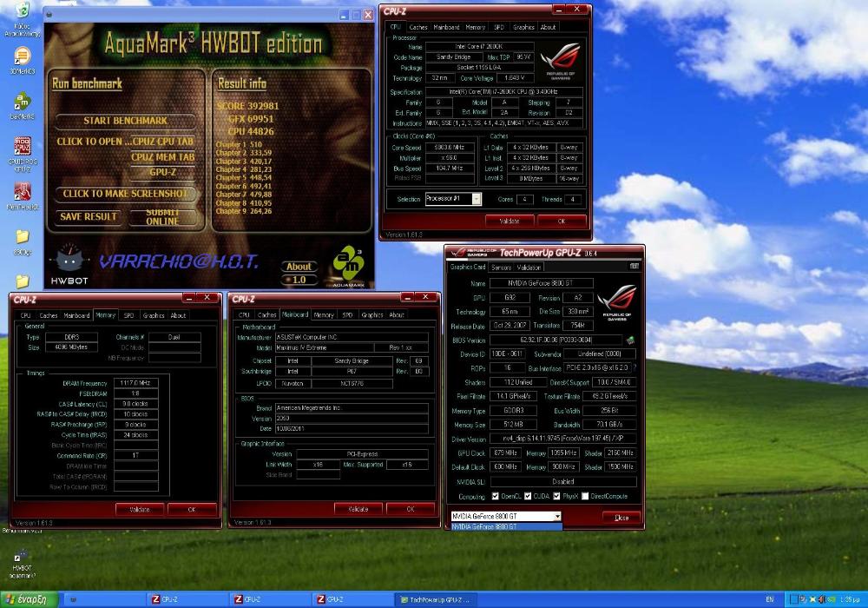Viewport: 868px width, 608px height.
Task: Click the ROG logo in the CPU-Z CPU tab window
Action: point(561,60)
